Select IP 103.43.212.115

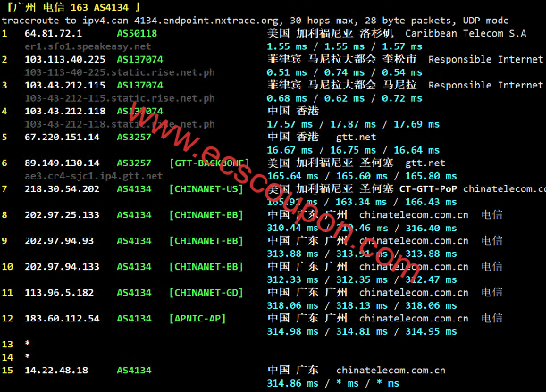point(64,86)
